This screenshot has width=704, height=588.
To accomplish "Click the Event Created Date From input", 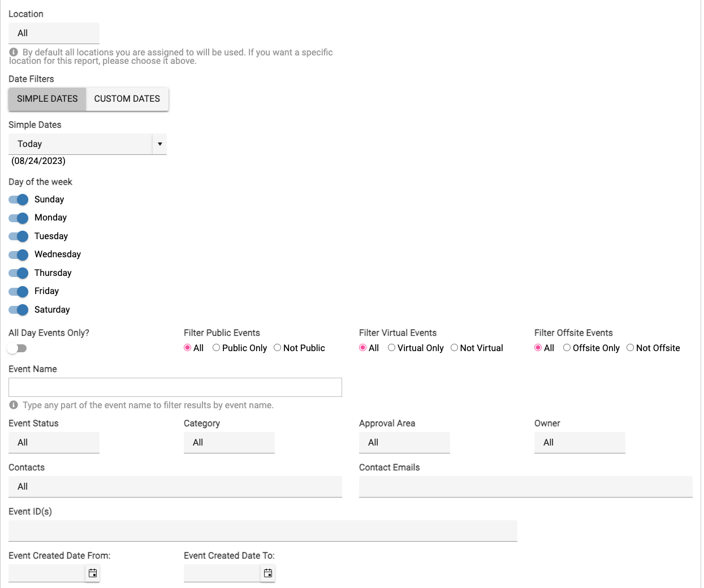I will (47, 573).
